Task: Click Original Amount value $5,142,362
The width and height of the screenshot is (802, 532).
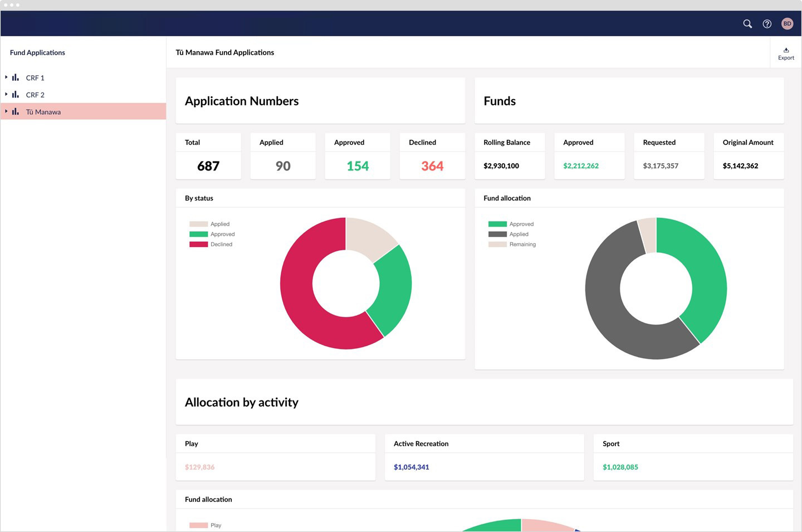Action: [740, 166]
